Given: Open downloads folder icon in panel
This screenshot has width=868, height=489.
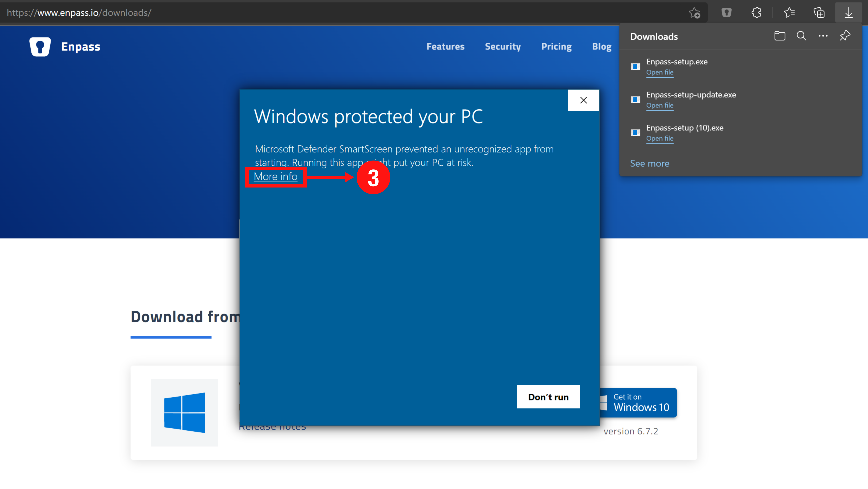Looking at the screenshot, I should click(780, 36).
